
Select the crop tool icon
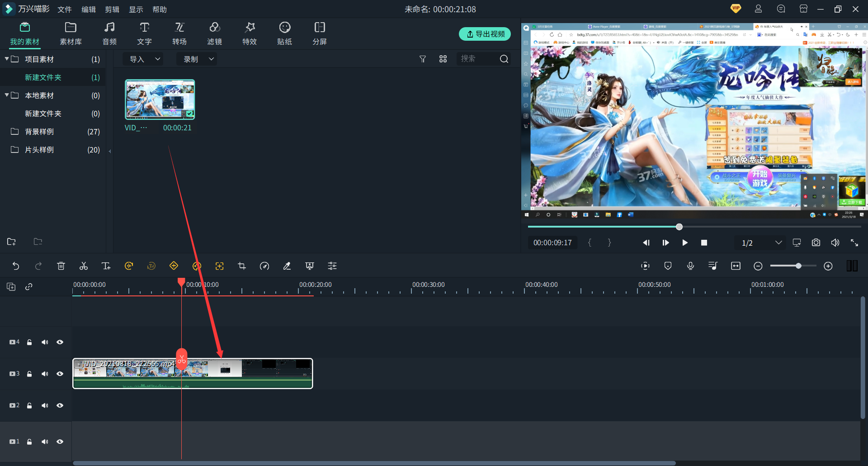pos(242,266)
